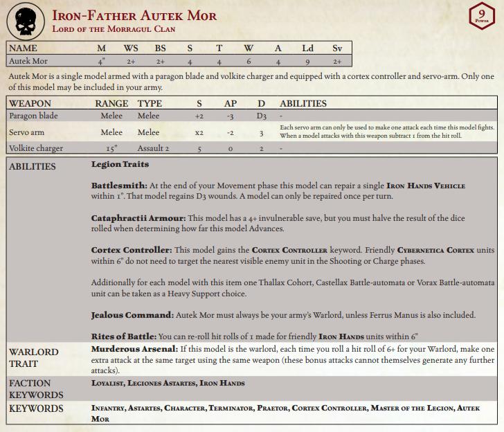This screenshot has width=504, height=432.
Task: Click the keyword 'Terminator'
Action: [231, 408]
